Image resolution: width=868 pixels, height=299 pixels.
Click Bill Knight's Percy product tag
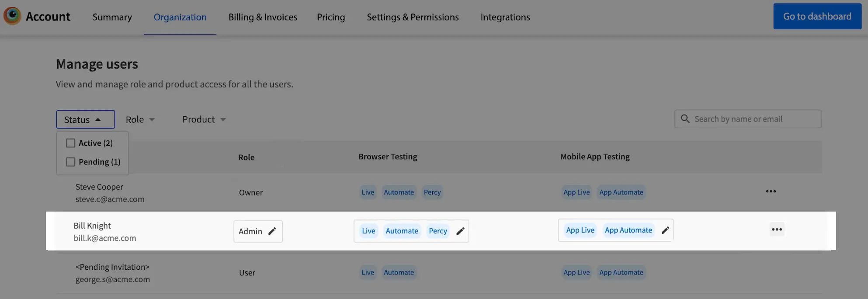click(x=437, y=231)
